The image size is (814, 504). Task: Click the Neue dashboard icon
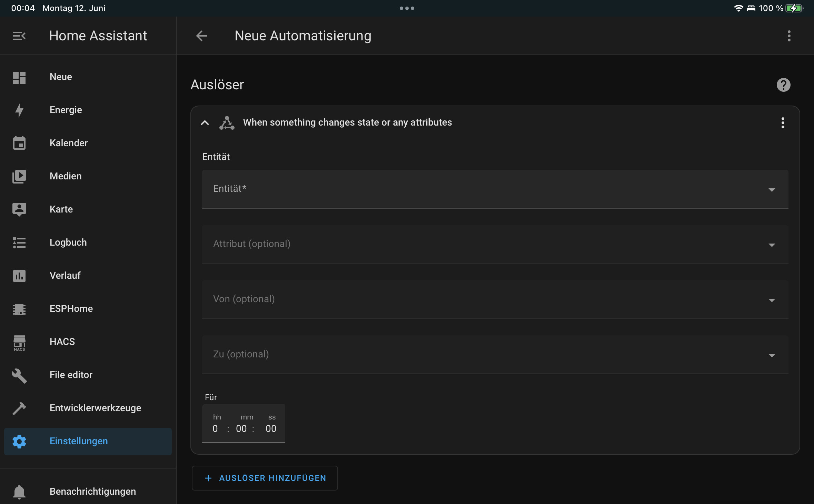tap(19, 78)
